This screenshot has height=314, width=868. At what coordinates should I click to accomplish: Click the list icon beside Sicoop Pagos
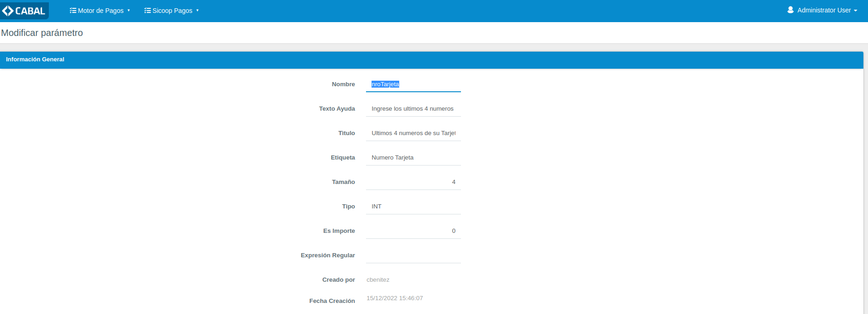[x=148, y=11]
